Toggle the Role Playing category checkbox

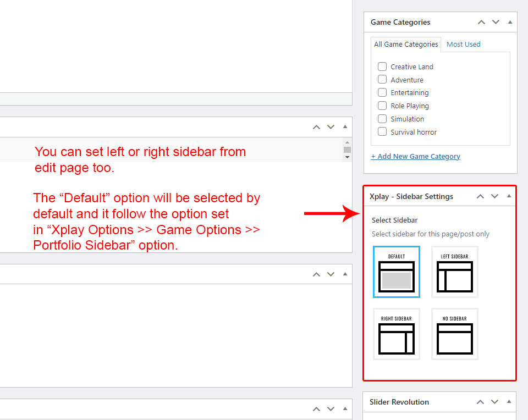[x=382, y=106]
